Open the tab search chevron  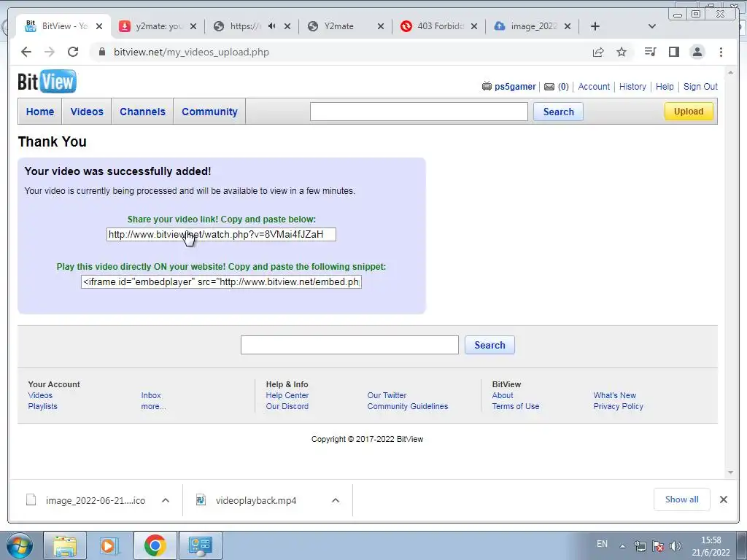(x=652, y=26)
